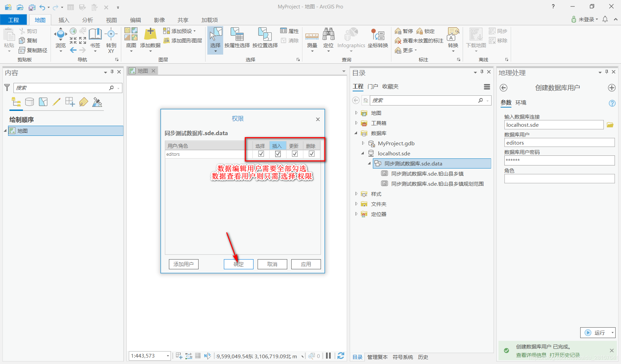Open the notifications bell icon
621x364 pixels.
(x=605, y=19)
